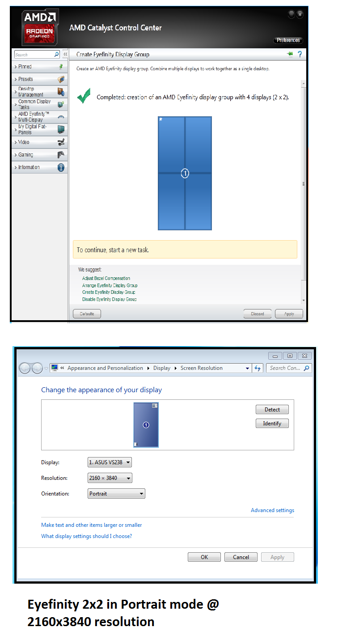The image size is (338, 644).
Task: Open Arrange Eyefinity Display Group link
Action: point(110,285)
